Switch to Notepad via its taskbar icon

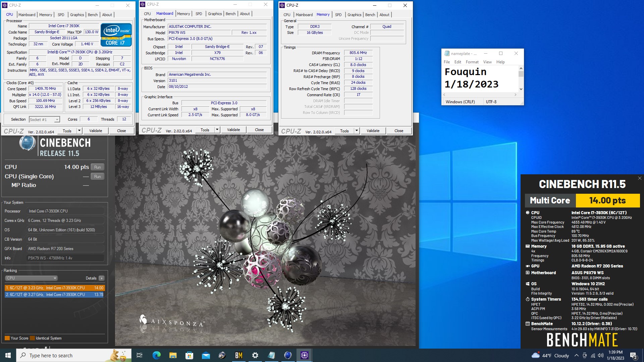click(x=271, y=355)
